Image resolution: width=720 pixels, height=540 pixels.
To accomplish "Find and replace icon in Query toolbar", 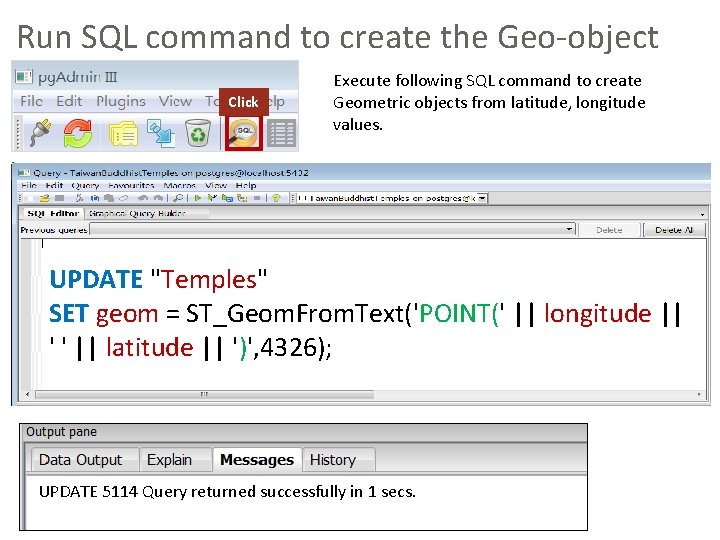I will [x=178, y=198].
